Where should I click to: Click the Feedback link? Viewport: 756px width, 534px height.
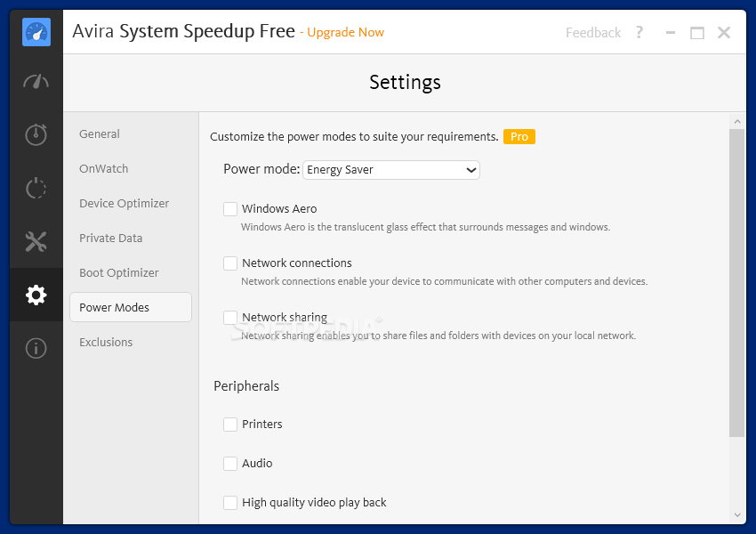point(593,32)
